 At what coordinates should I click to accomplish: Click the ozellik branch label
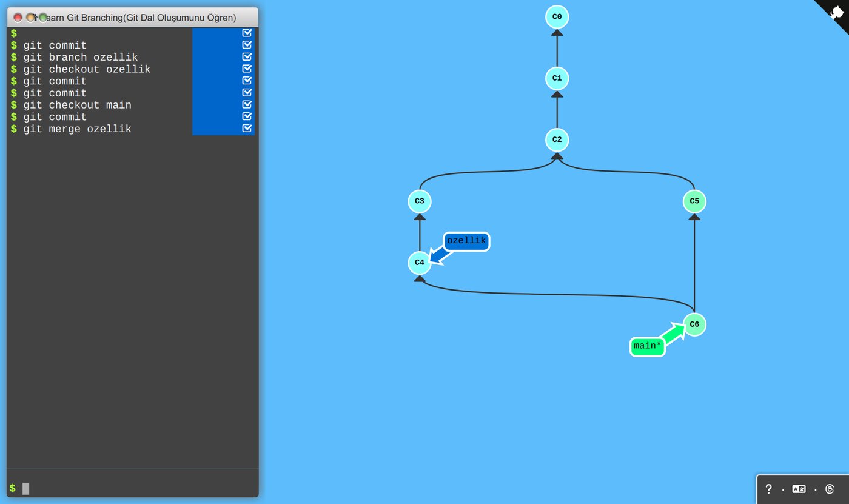point(466,241)
